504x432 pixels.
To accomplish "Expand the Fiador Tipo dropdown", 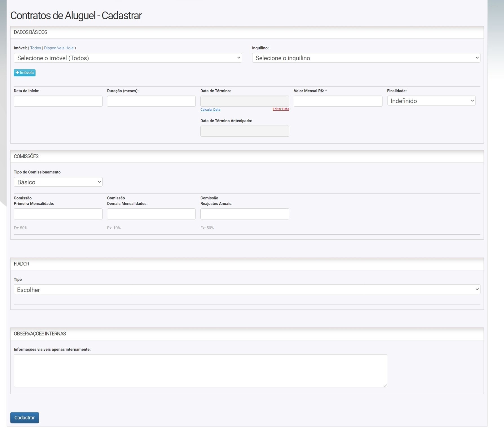I will (247, 290).
